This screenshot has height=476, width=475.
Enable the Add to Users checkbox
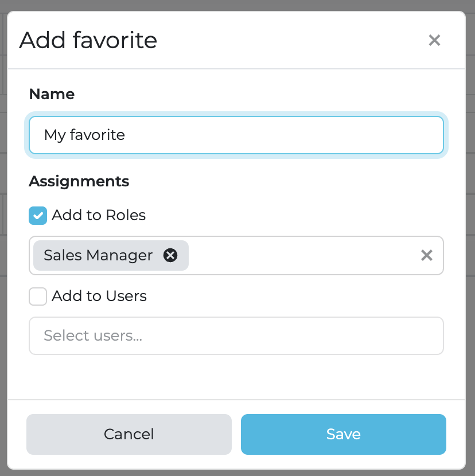click(x=38, y=296)
